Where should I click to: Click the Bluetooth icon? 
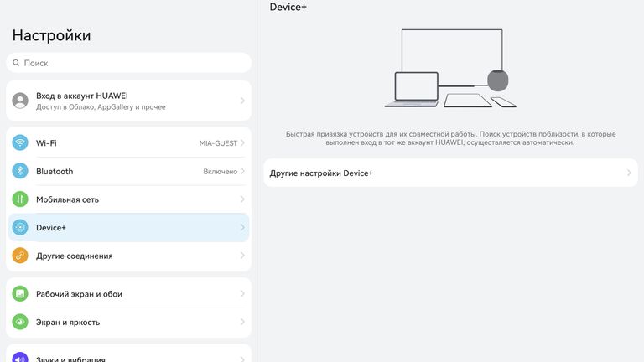coord(20,171)
